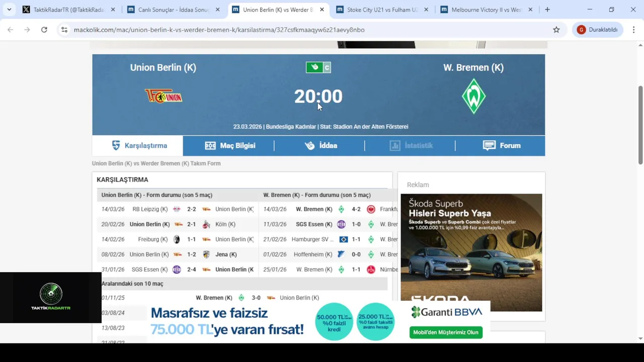Open the 2-1 Union Berlin vs Köln score
Screen dimensions: 644x362
click(192, 224)
